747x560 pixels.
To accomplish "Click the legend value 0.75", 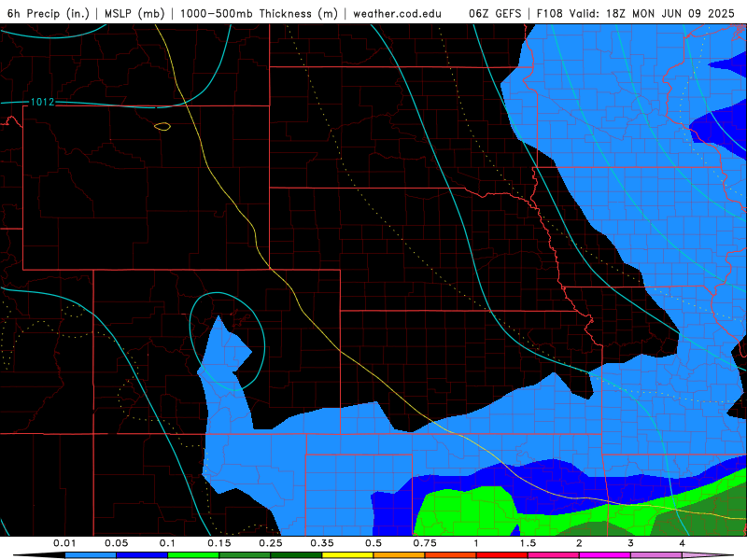I will (425, 543).
